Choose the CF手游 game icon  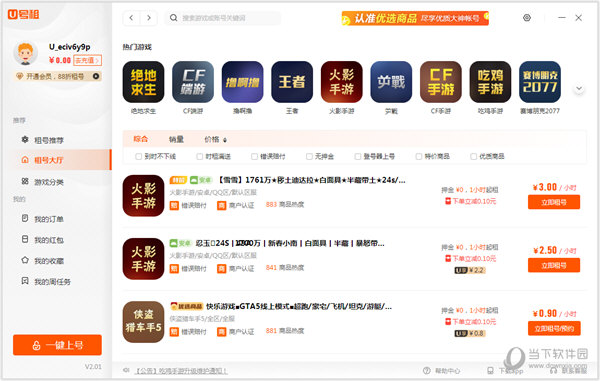[440, 82]
